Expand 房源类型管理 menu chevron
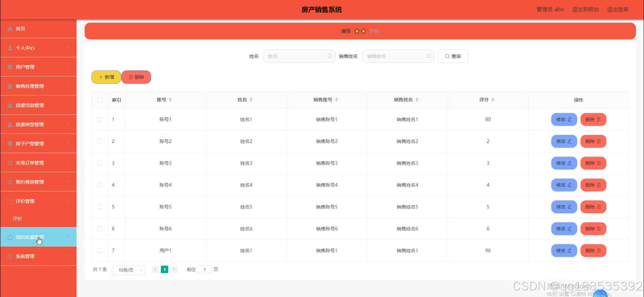 68,124
